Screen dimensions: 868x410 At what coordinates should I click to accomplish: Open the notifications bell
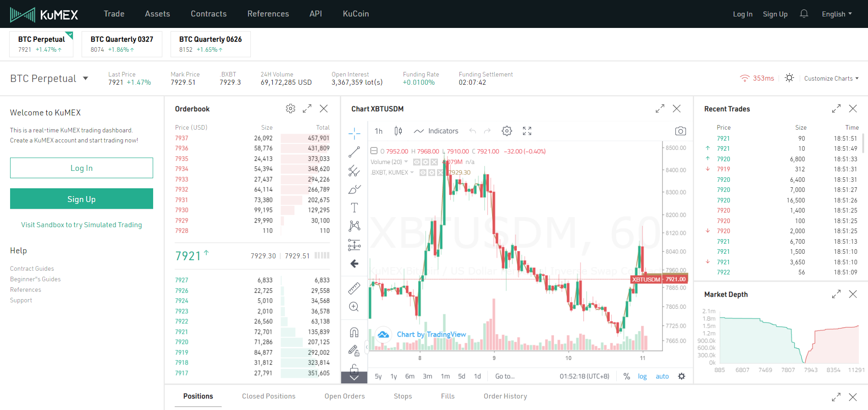point(804,14)
